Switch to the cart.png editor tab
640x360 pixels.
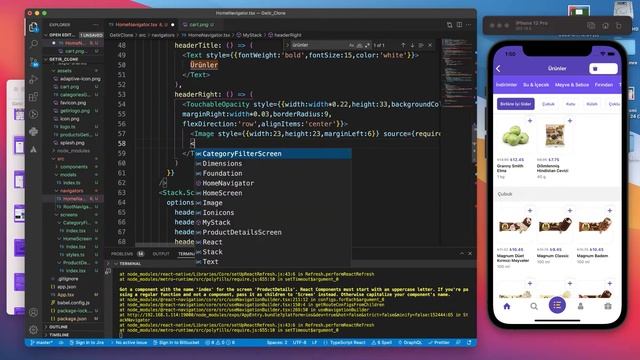coord(198,25)
